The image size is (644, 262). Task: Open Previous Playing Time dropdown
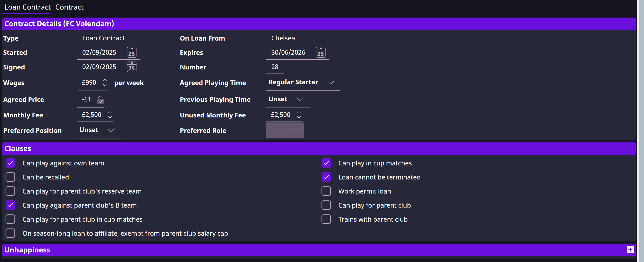(288, 99)
